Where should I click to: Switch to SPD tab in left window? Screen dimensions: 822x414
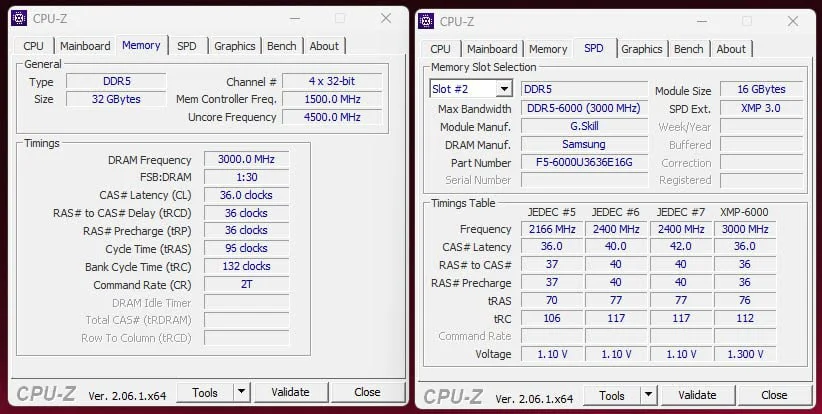187,46
